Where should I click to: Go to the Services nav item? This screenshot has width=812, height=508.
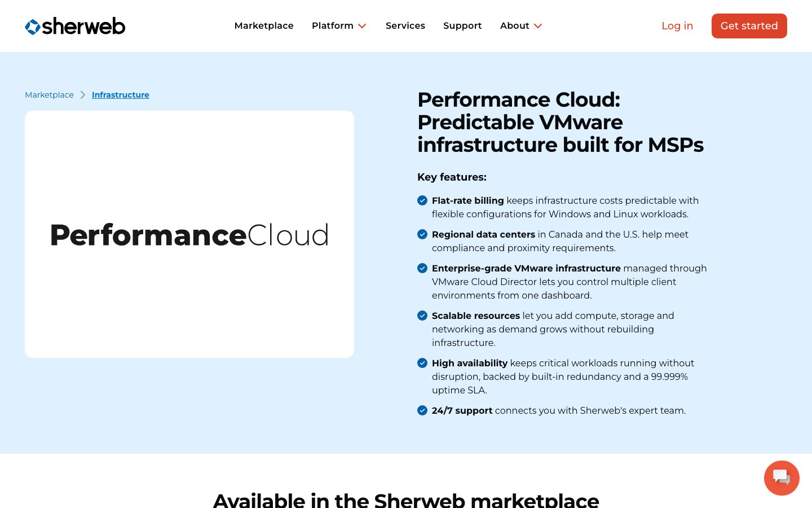point(405,26)
